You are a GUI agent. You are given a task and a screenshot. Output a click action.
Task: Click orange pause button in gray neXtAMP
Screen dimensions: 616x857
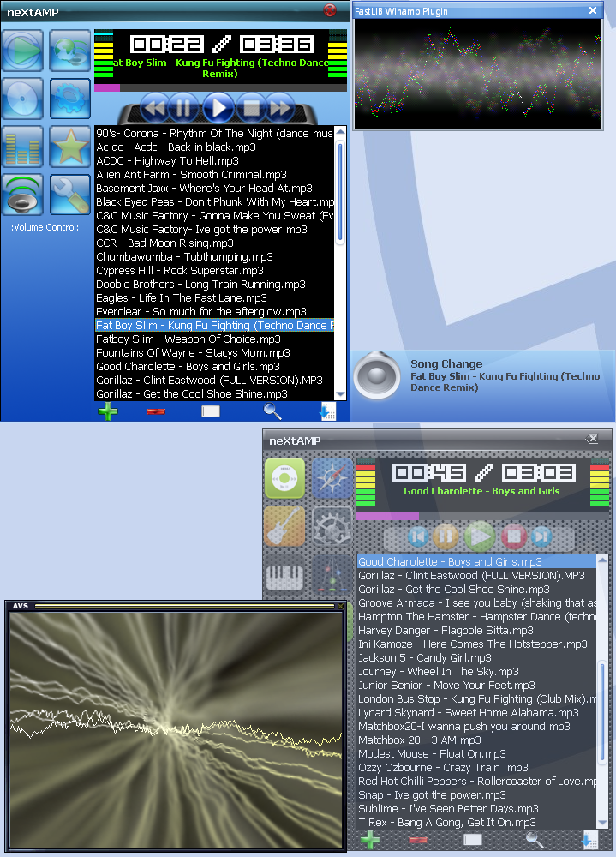click(446, 536)
